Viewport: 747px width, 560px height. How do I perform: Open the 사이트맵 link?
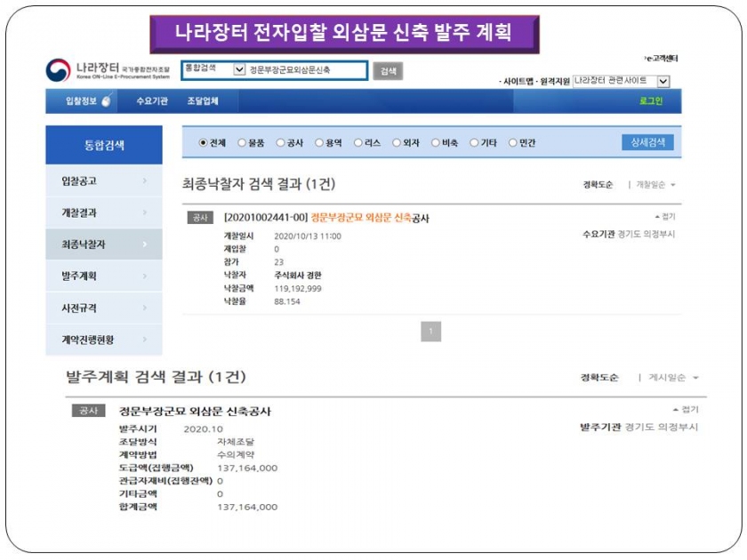[518, 82]
